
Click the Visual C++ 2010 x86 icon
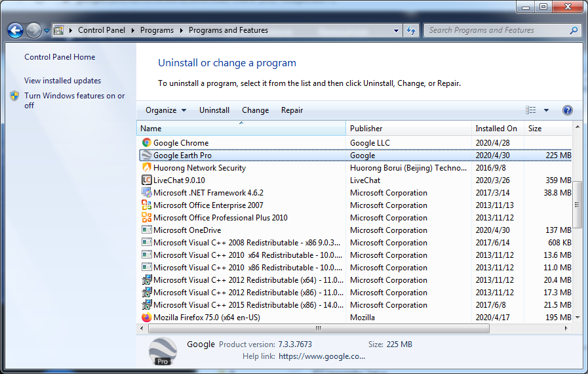point(147,267)
